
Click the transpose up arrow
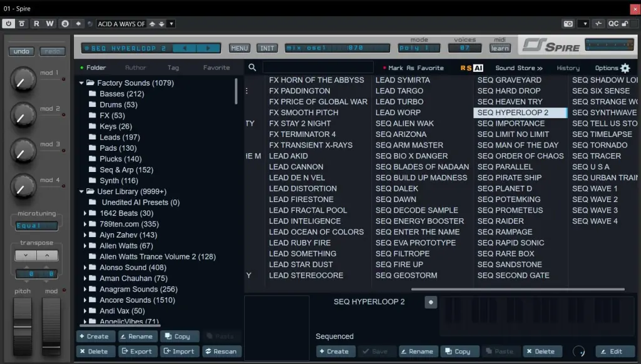[x=47, y=255]
